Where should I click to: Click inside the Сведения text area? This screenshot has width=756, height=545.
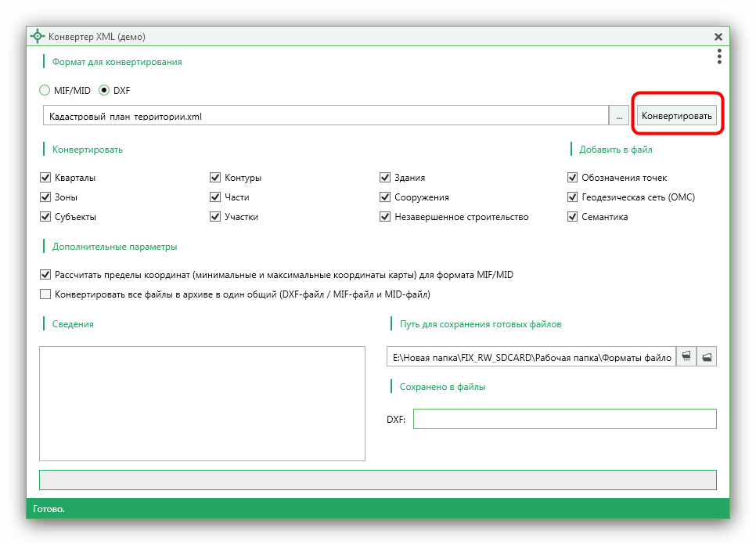pos(202,403)
